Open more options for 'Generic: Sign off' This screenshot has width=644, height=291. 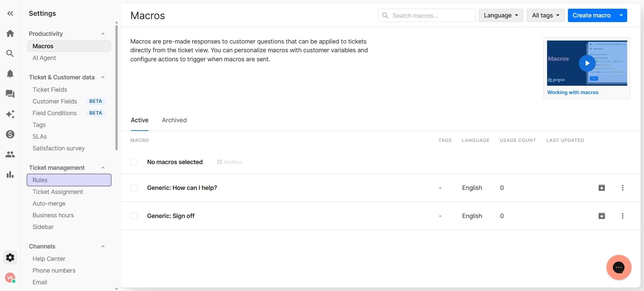623,216
